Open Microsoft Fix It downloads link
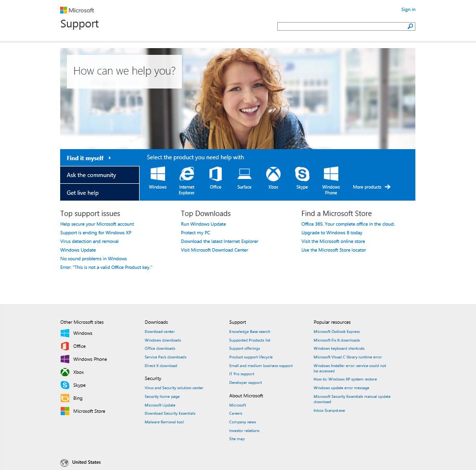Image resolution: width=476 pixels, height=470 pixels. (336, 340)
